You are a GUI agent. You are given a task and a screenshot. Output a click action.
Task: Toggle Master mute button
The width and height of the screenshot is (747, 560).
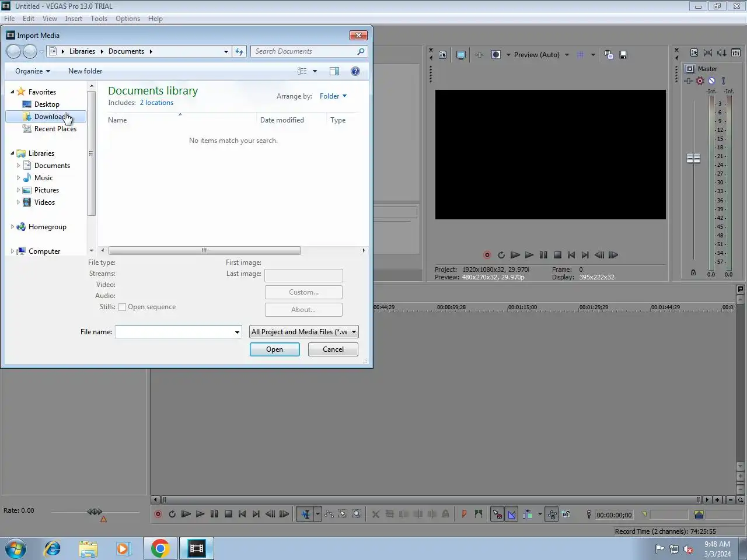712,81
